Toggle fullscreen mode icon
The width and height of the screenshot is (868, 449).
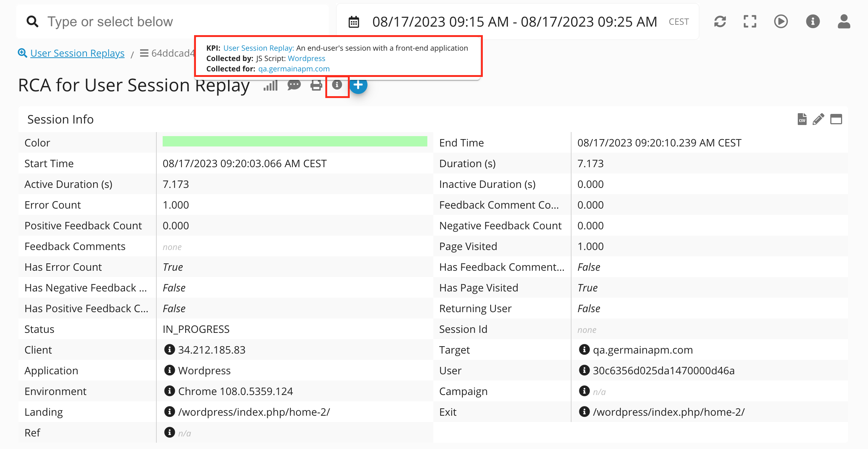coord(750,21)
